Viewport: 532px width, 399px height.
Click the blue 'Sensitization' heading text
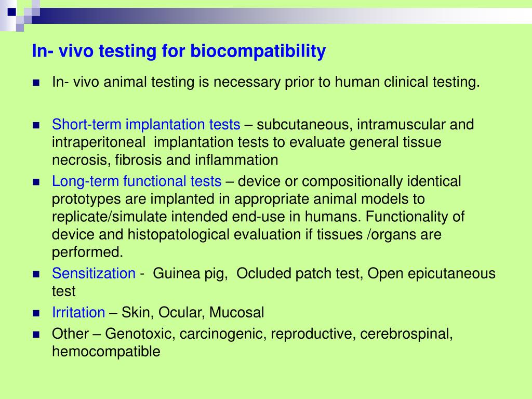(94, 273)
